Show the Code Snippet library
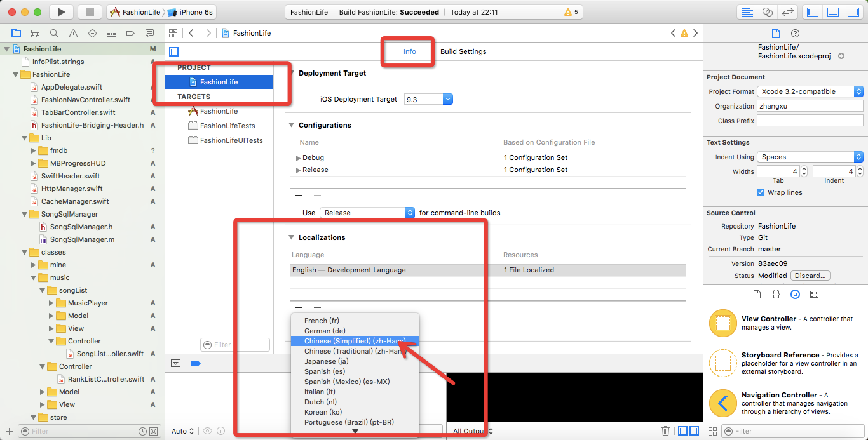868x440 pixels. click(776, 295)
